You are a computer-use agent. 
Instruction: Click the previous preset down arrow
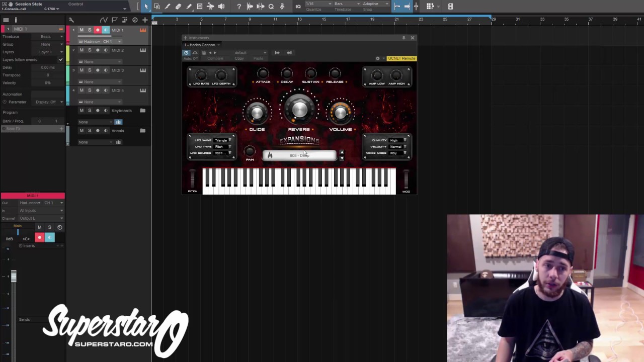click(342, 158)
